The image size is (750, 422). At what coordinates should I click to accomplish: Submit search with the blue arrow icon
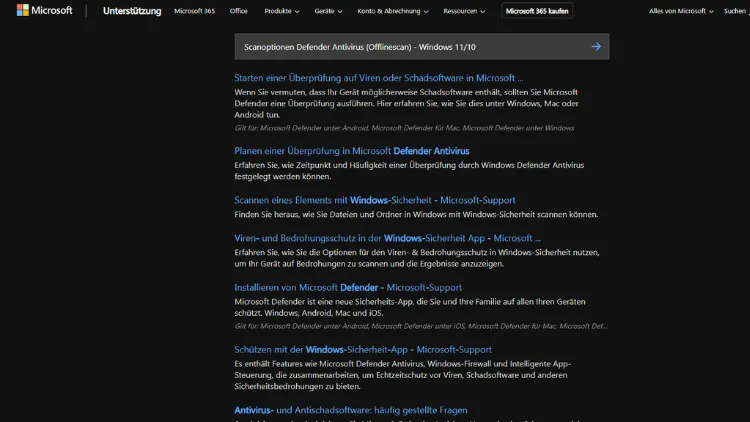point(596,46)
